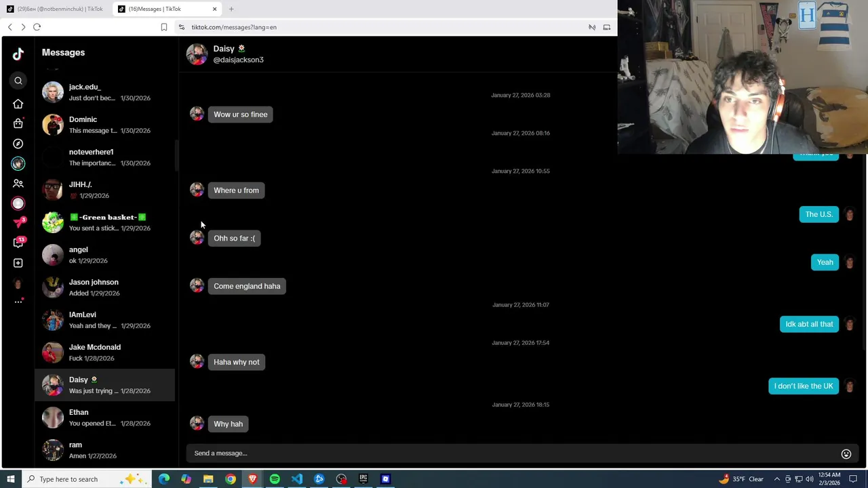Open the Explore compass icon
Viewport: 868px width, 488px height.
(x=18, y=144)
